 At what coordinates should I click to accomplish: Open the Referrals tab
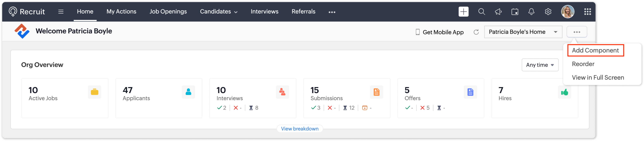303,12
